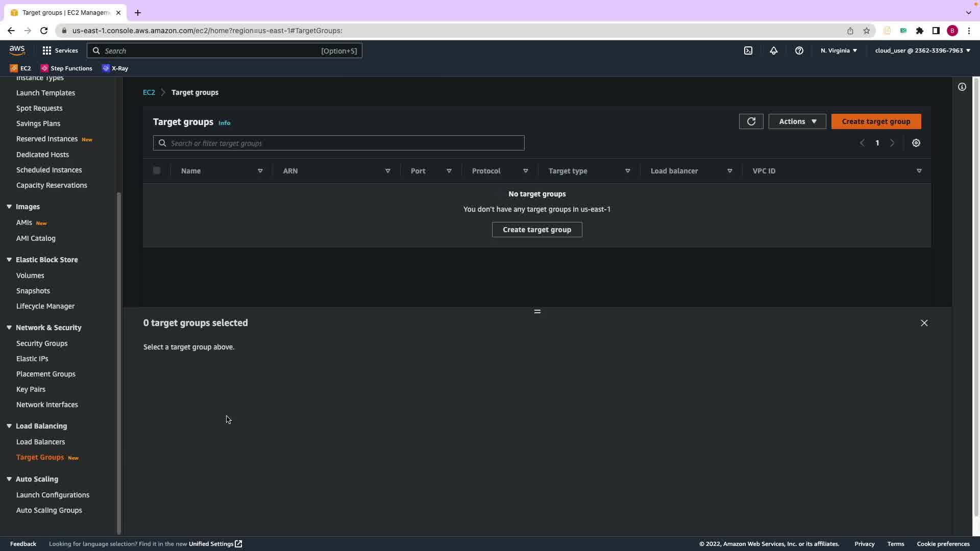Click the help question mark icon

click(x=799, y=51)
